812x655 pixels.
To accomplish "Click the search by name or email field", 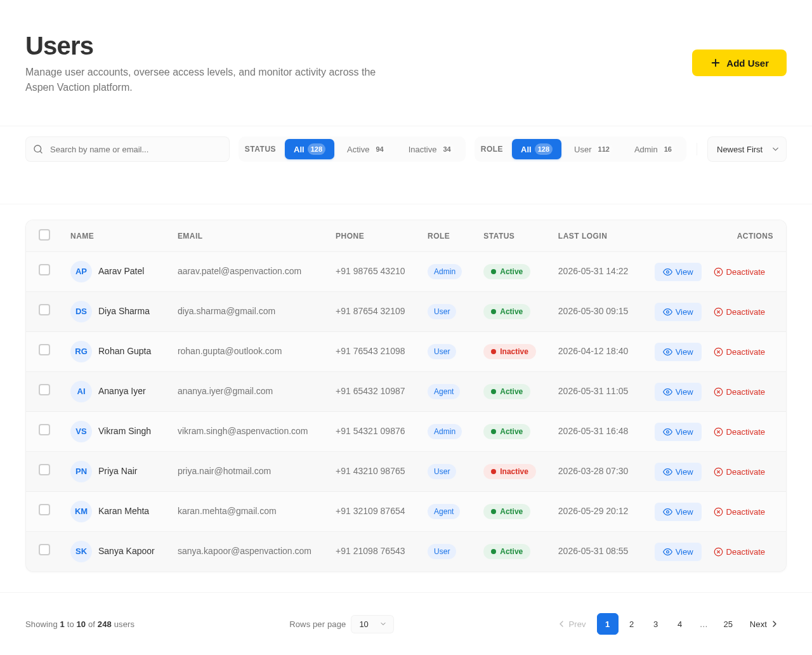I will point(128,149).
